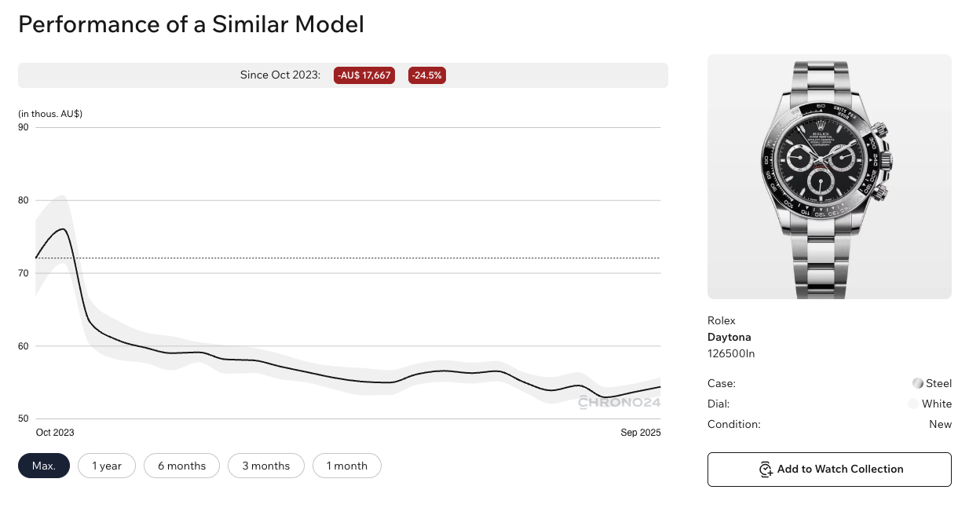The height and width of the screenshot is (508, 980).
Task: Select the Max. time range
Action: (x=44, y=466)
